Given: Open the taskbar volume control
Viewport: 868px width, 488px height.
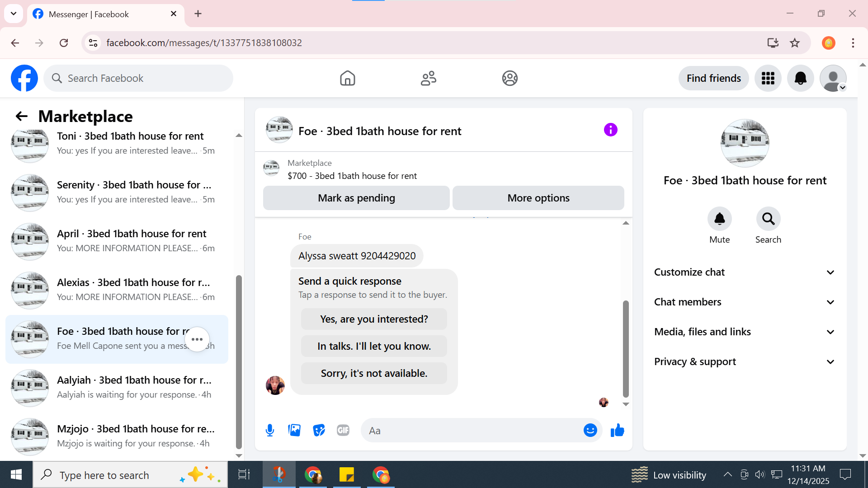Looking at the screenshot, I should point(760,474).
